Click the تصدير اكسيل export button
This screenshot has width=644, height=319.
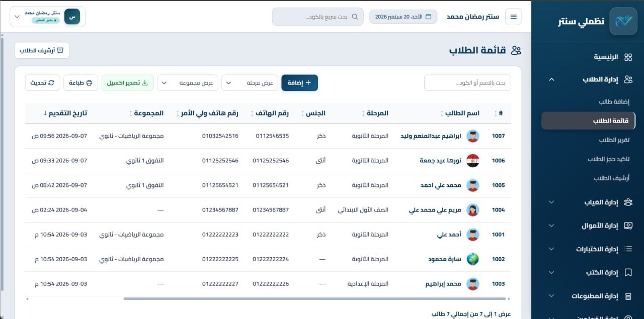point(128,83)
